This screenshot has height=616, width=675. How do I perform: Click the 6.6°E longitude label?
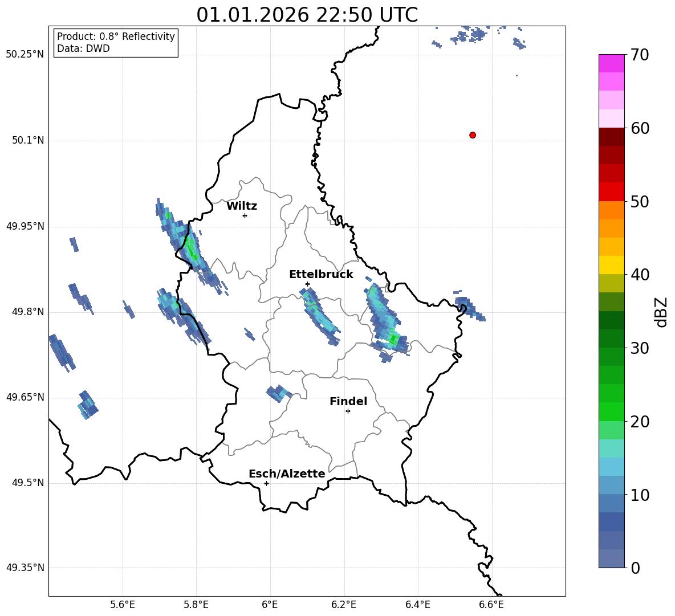click(x=491, y=605)
